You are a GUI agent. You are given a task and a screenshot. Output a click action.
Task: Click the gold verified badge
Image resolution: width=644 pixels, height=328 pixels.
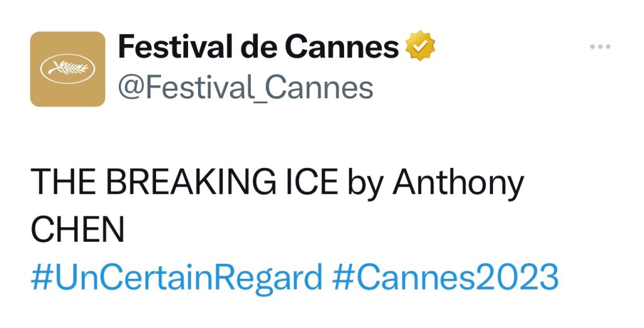tap(421, 47)
